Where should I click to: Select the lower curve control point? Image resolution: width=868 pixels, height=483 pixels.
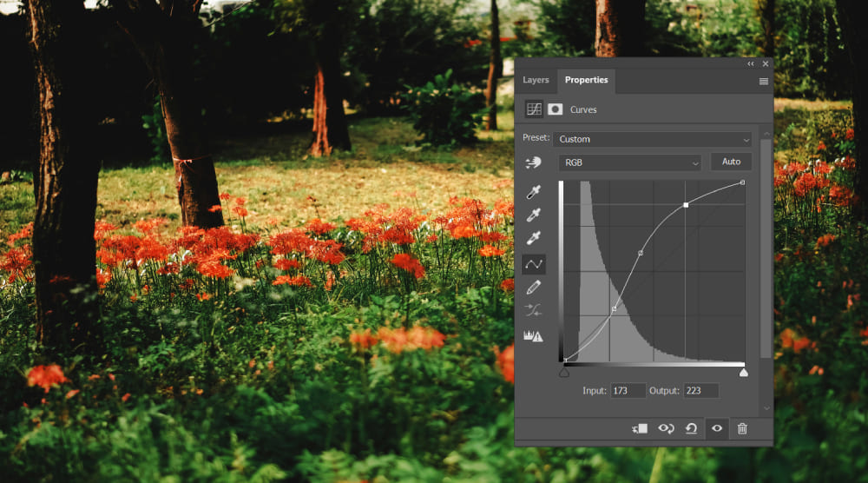pos(614,309)
